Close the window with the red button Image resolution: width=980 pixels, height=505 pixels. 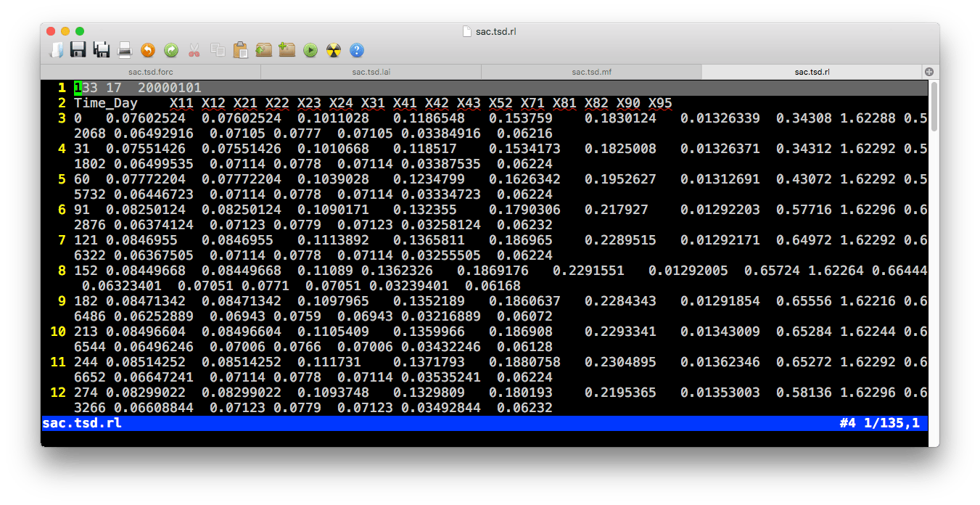(51, 31)
